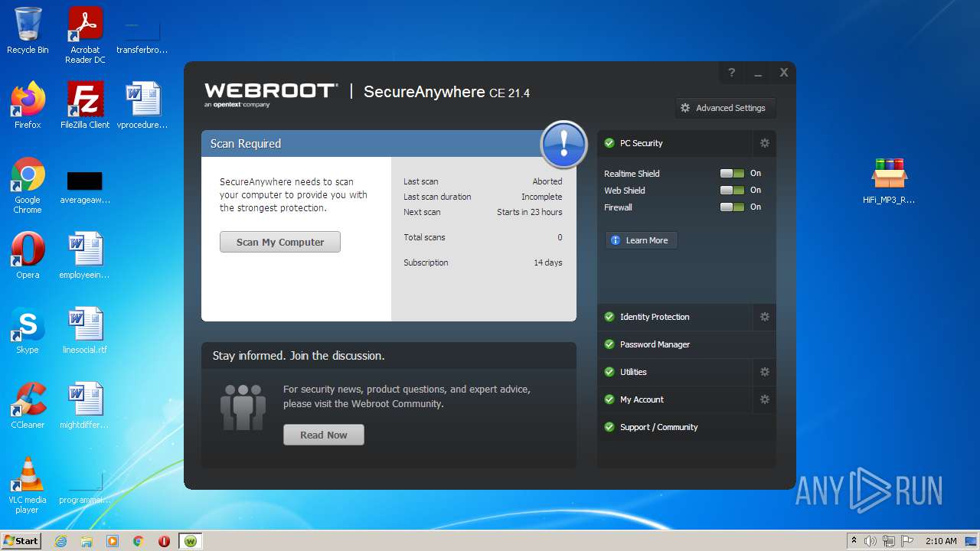The width and height of the screenshot is (980, 551).
Task: Select the employeein Word document icon
Action: pyautogui.click(x=85, y=256)
